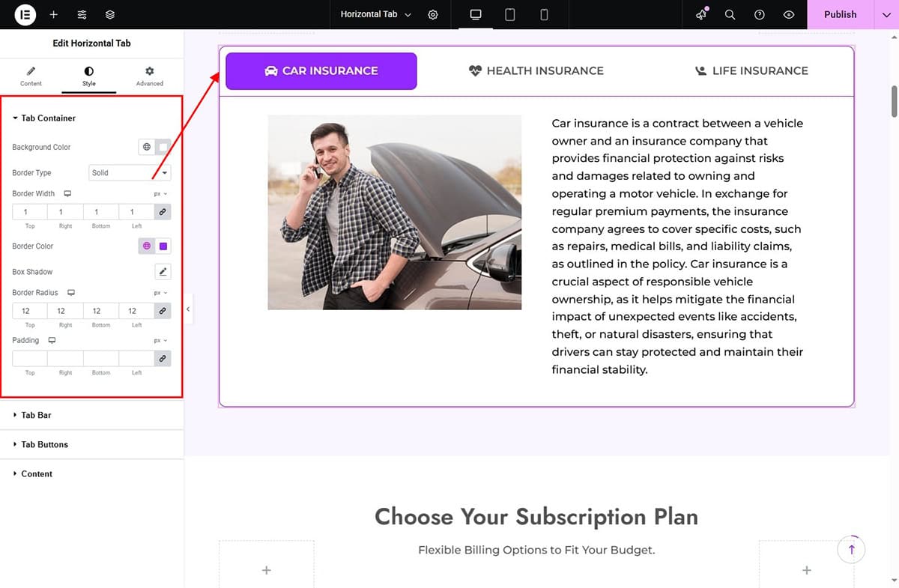Click the page vertical scrollbar thumb
This screenshot has height=588, width=899.
click(895, 101)
